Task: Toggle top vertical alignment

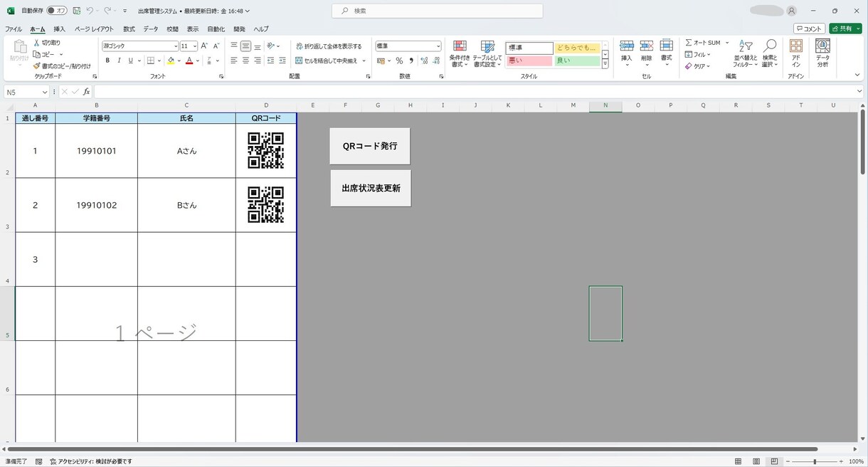Action: [x=234, y=46]
